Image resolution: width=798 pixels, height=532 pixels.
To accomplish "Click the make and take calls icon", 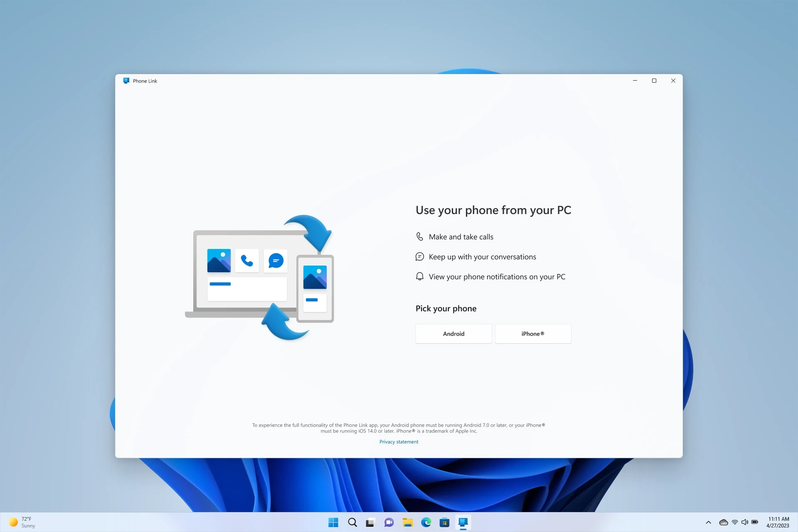I will pyautogui.click(x=419, y=236).
